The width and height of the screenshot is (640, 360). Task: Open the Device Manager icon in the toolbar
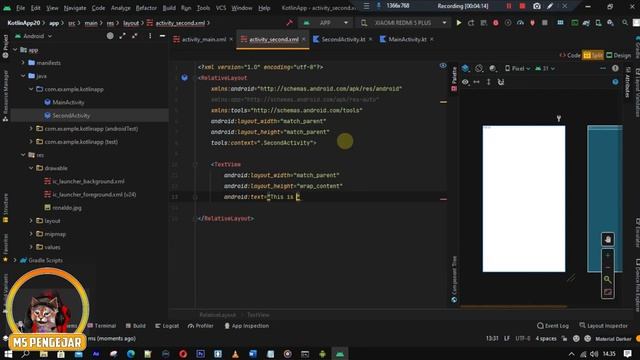598,23
